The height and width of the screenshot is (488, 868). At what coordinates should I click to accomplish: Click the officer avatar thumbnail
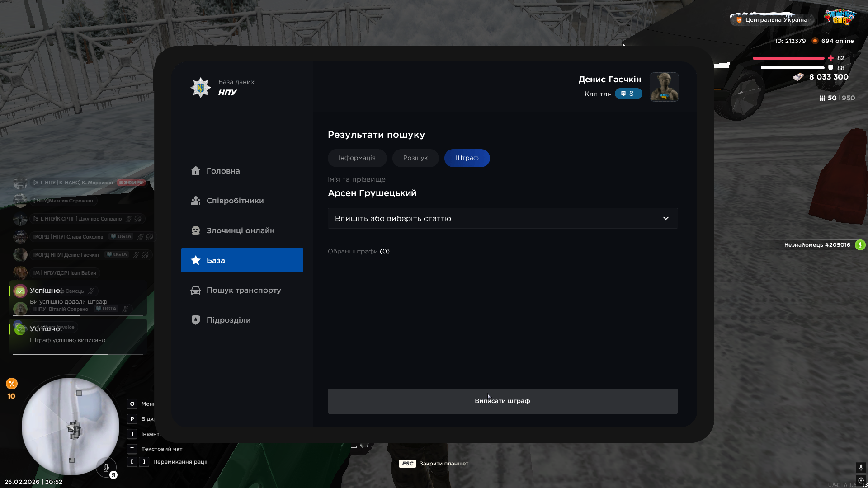point(664,87)
